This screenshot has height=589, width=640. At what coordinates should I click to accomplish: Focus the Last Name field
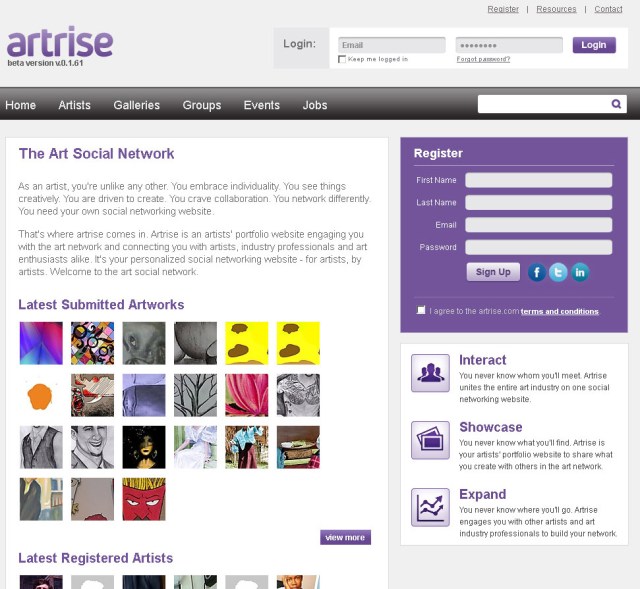pos(539,202)
